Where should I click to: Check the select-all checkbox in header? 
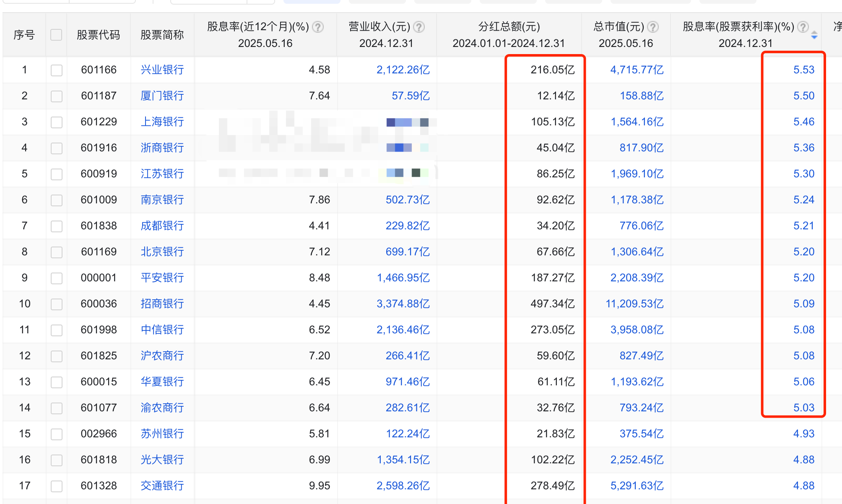pos(56,35)
